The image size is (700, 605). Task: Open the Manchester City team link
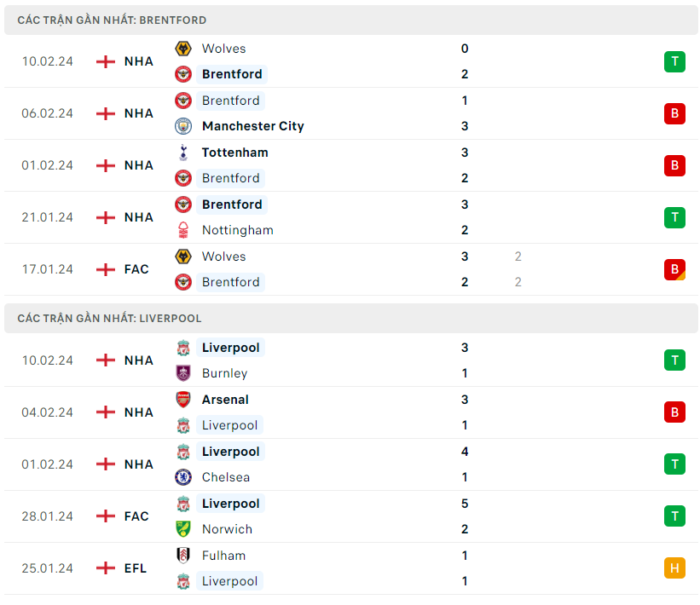coord(252,126)
